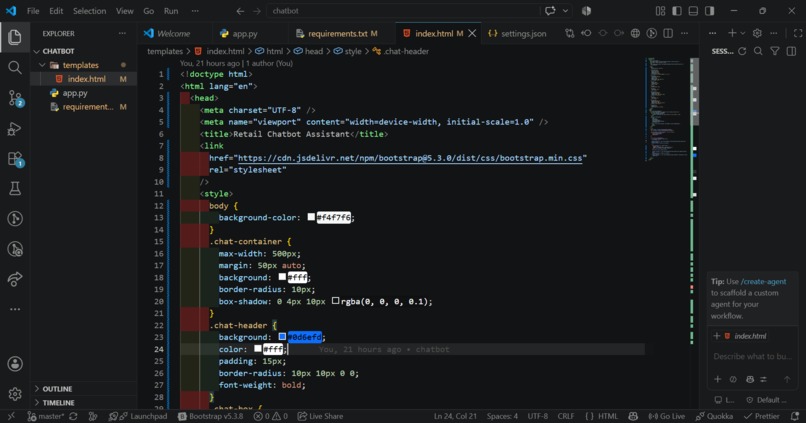This screenshot has height=423, width=806.
Task: Open Run and Debug view
Action: click(15, 128)
